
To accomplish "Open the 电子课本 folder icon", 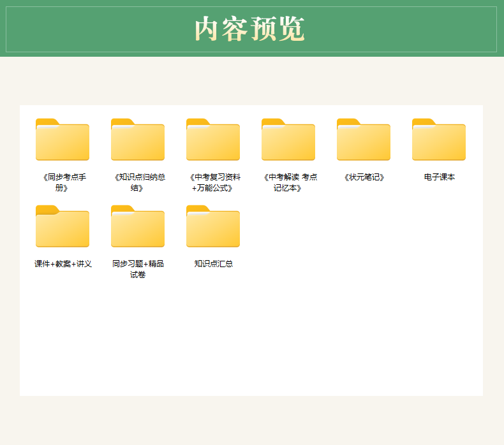I will [439, 140].
